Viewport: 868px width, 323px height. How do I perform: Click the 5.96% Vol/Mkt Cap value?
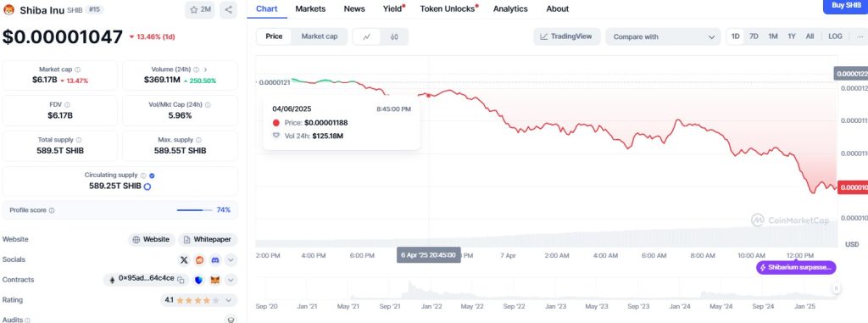click(180, 115)
